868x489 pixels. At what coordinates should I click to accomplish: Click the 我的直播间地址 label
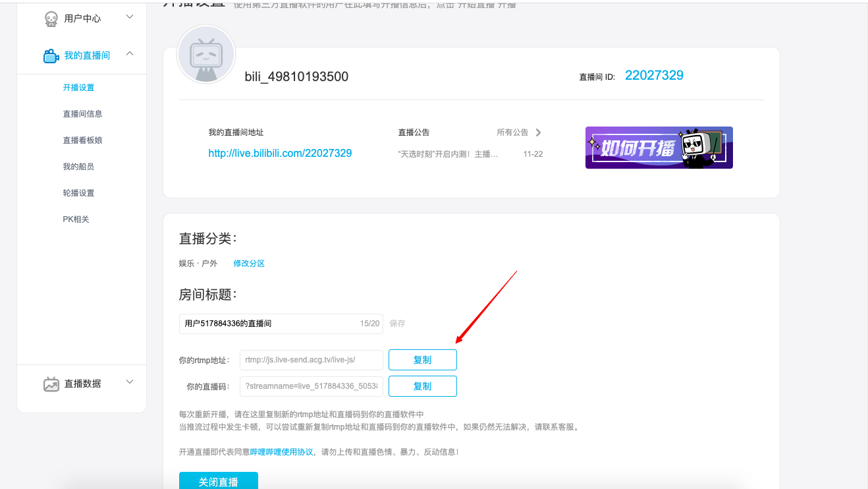(236, 132)
